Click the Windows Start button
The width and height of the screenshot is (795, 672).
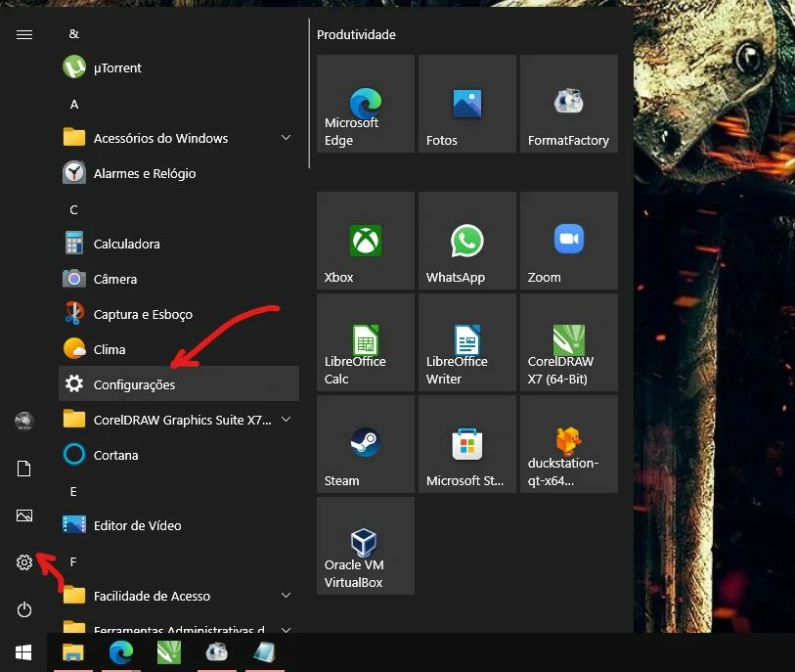tap(23, 652)
